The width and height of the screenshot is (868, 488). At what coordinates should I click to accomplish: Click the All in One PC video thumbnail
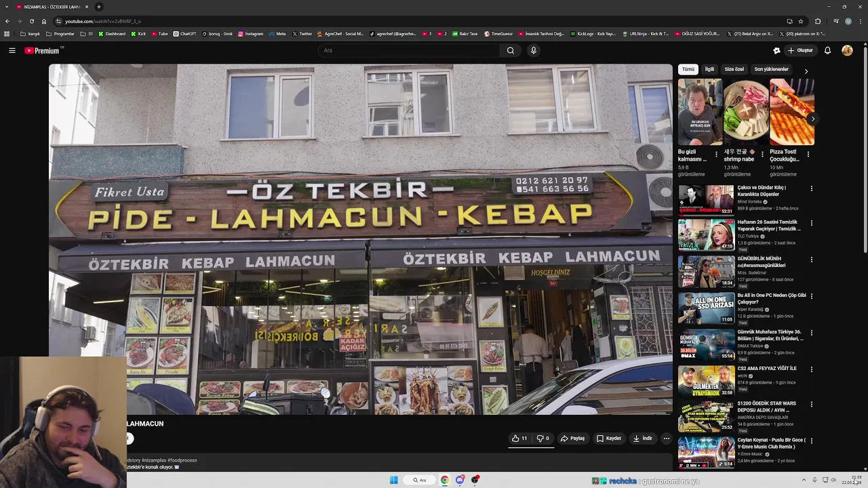(706, 308)
